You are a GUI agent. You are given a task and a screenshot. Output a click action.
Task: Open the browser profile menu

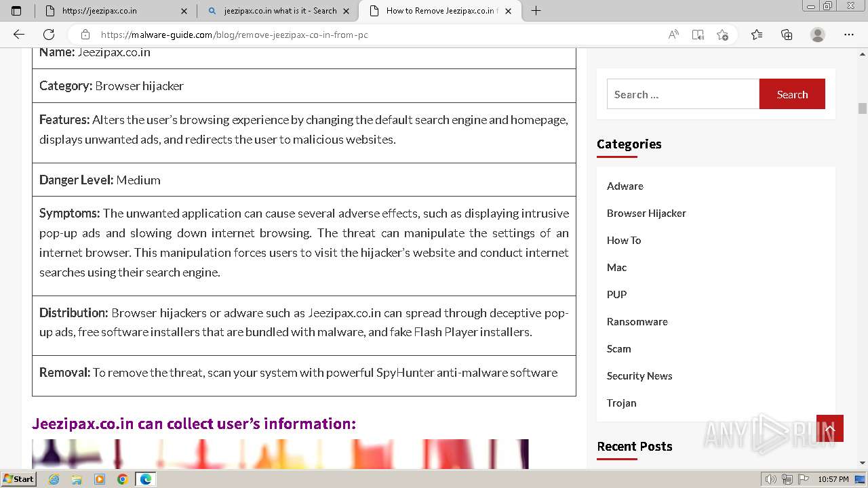pos(818,35)
